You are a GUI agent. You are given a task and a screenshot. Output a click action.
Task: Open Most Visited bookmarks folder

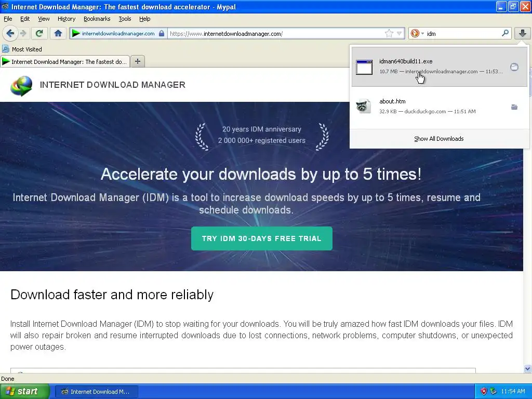point(22,49)
